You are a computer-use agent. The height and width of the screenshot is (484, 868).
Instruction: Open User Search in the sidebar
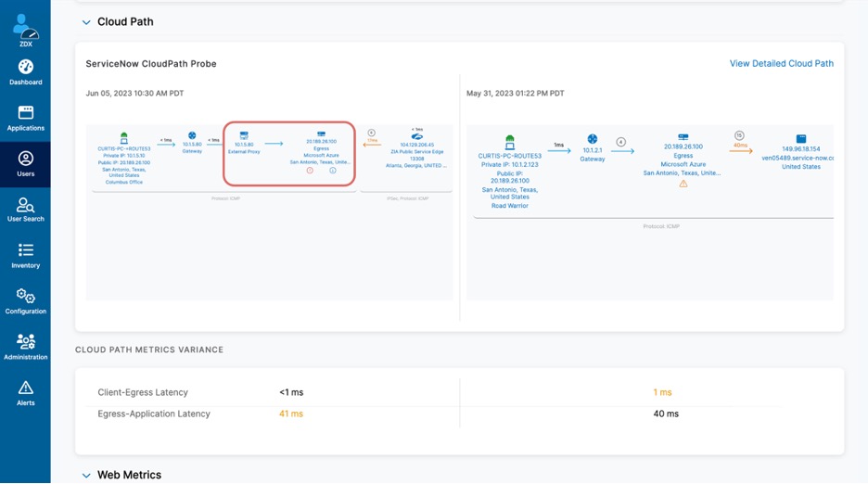pyautogui.click(x=25, y=209)
